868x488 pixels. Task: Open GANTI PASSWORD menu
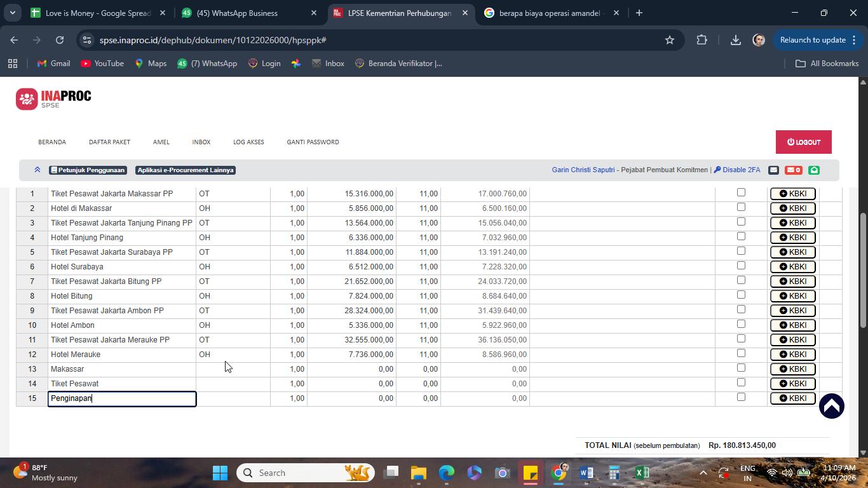[313, 142]
